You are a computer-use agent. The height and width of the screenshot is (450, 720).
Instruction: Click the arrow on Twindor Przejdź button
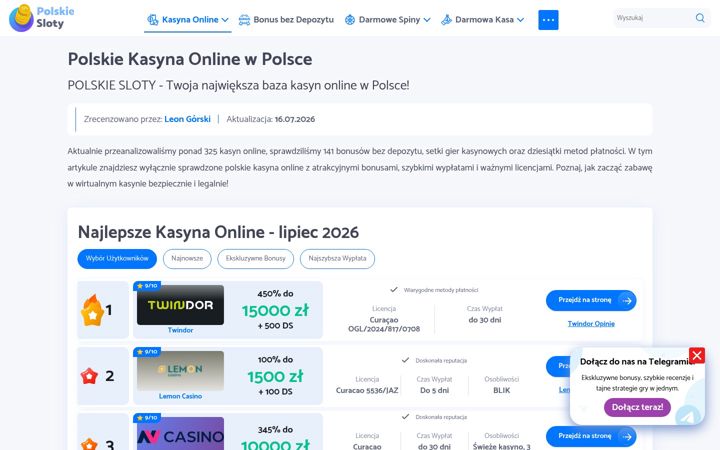pyautogui.click(x=626, y=300)
